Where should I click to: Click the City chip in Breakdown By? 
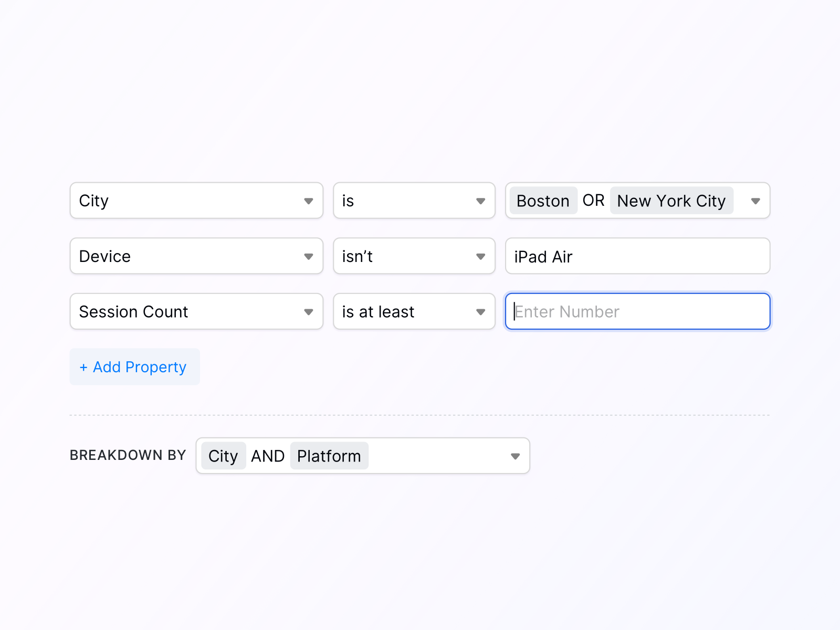click(223, 456)
